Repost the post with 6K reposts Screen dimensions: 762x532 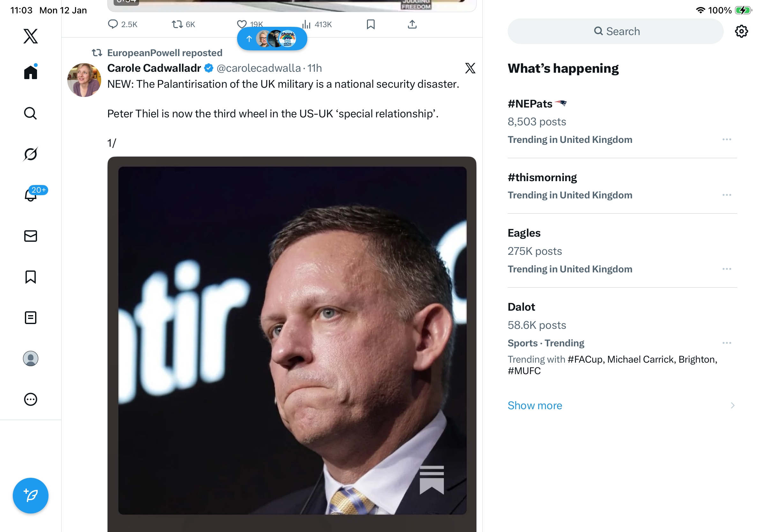pos(177,24)
